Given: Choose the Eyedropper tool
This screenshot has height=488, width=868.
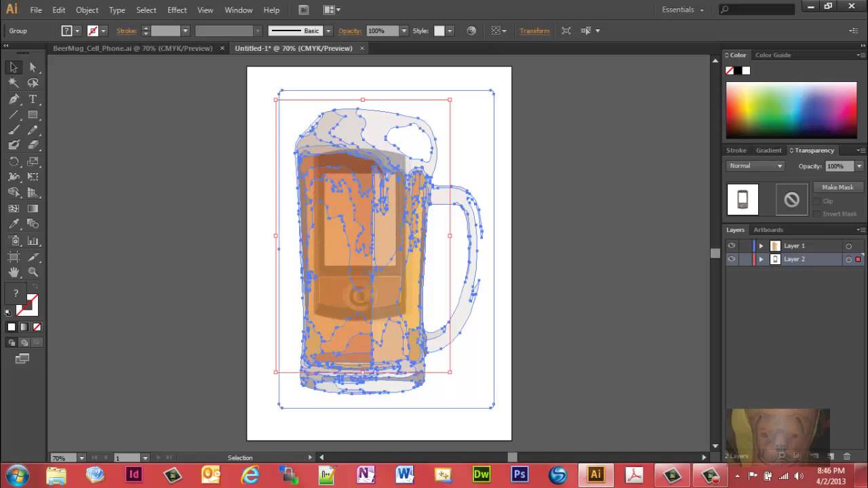Looking at the screenshot, I should click(x=14, y=224).
